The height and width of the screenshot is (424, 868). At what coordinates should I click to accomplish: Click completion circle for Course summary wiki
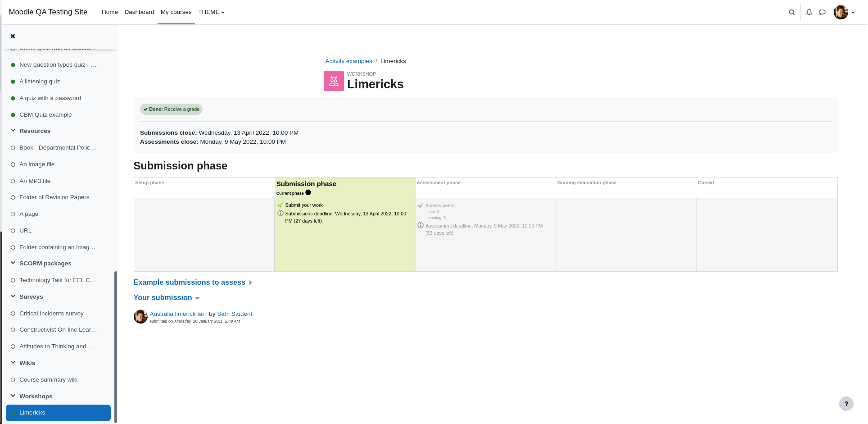pyautogui.click(x=13, y=380)
